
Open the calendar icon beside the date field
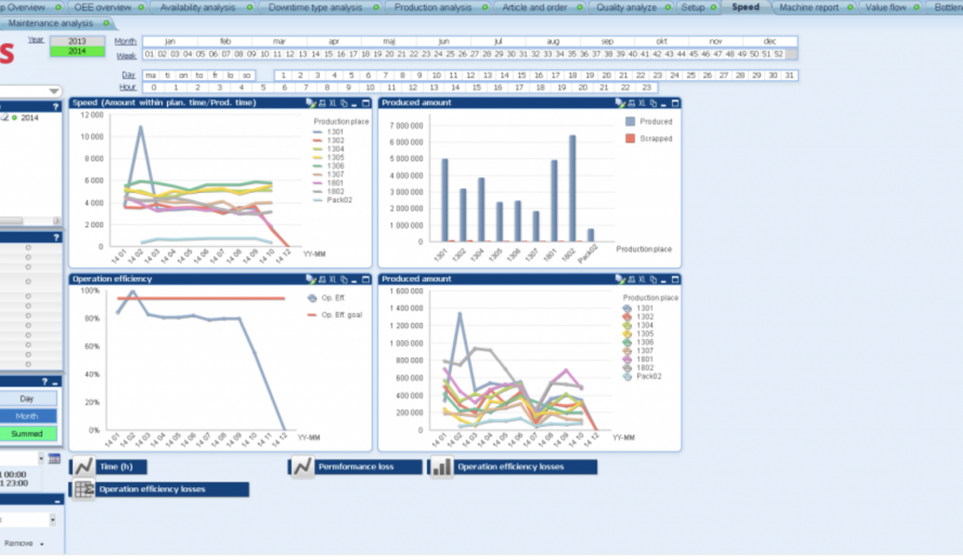(x=54, y=458)
